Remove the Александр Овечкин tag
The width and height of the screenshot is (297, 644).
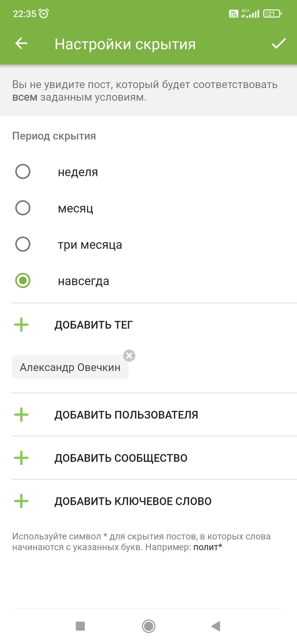point(129,355)
